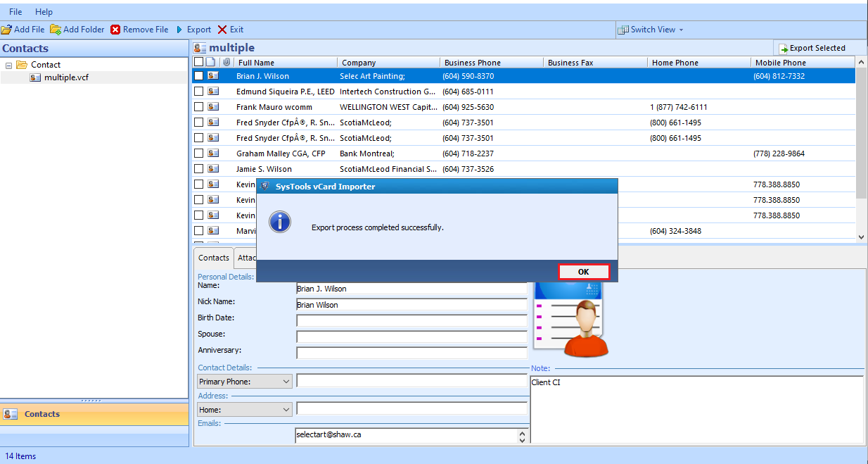This screenshot has height=464, width=868.
Task: Sort by Company column header
Action: tap(389, 63)
